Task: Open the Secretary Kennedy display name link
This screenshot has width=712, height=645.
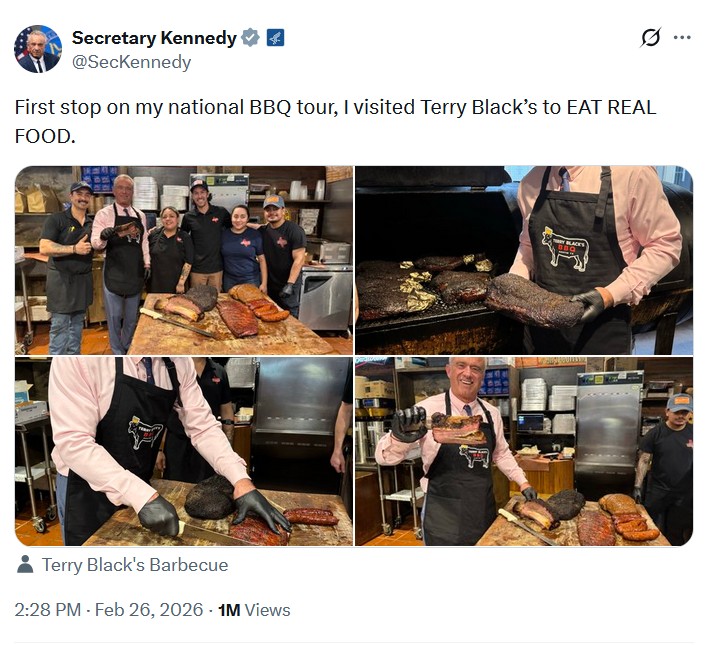Action: 154,38
